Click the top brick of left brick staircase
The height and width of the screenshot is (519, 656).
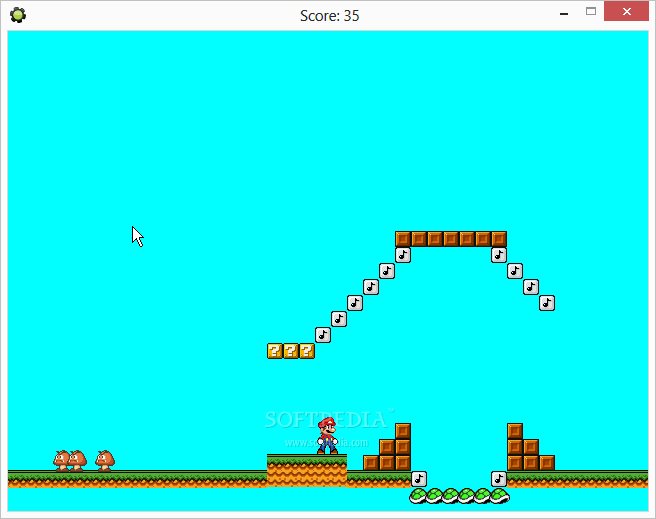tap(403, 431)
